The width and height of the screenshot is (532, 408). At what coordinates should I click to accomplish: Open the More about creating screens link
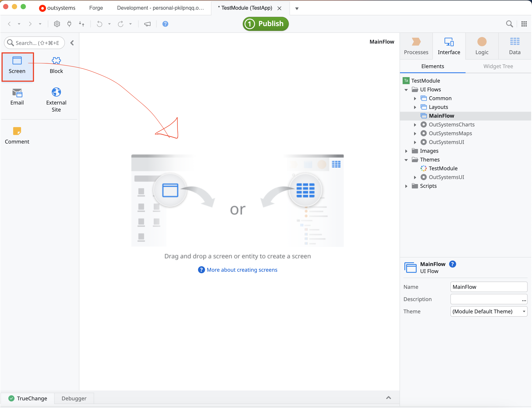point(242,270)
